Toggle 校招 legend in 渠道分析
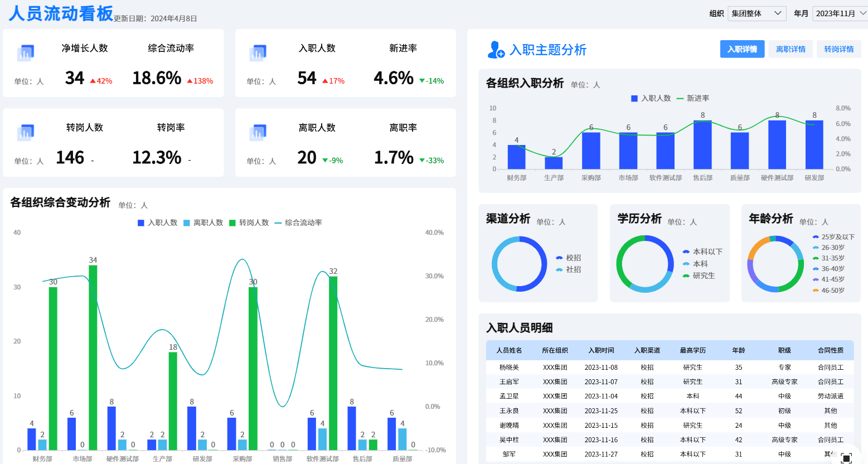Viewport: 868px width, 464px height. [x=569, y=258]
